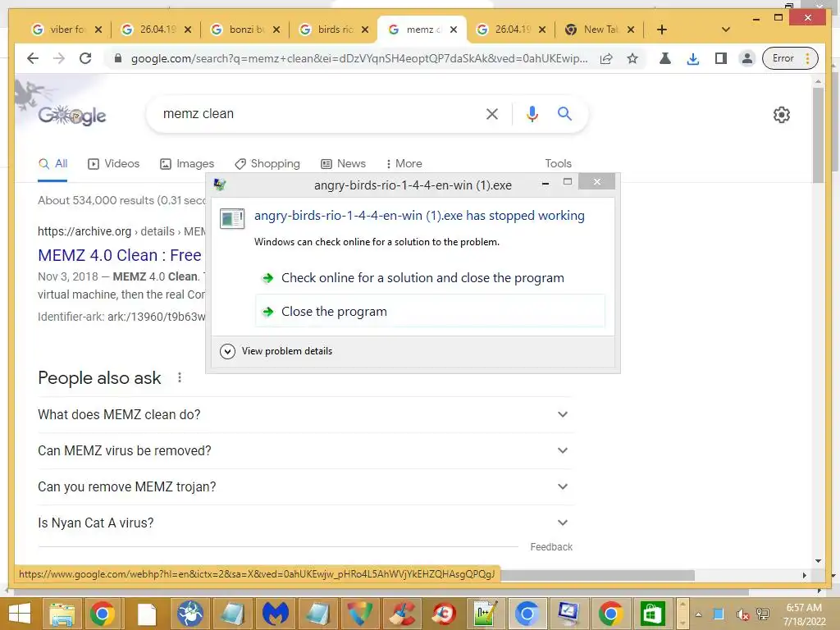840x630 pixels.
Task: Open the More search options menu
Action: coord(404,164)
